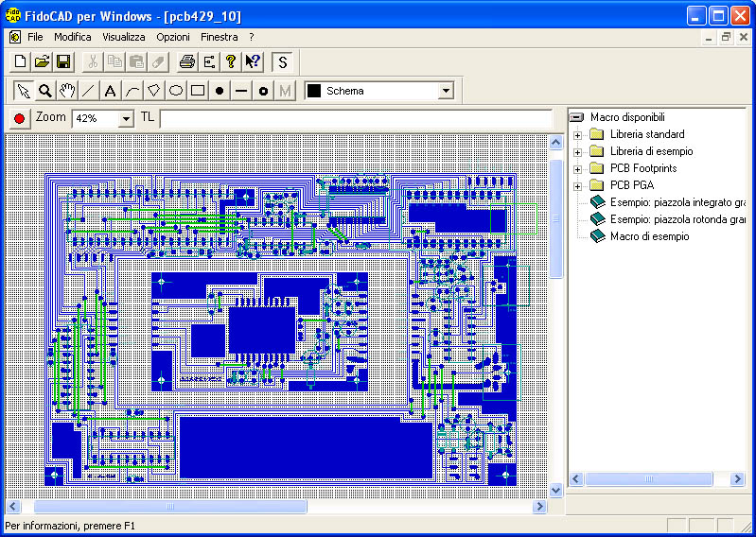The width and height of the screenshot is (756, 537).
Task: Expand Libreria standard folder
Action: coord(577,135)
